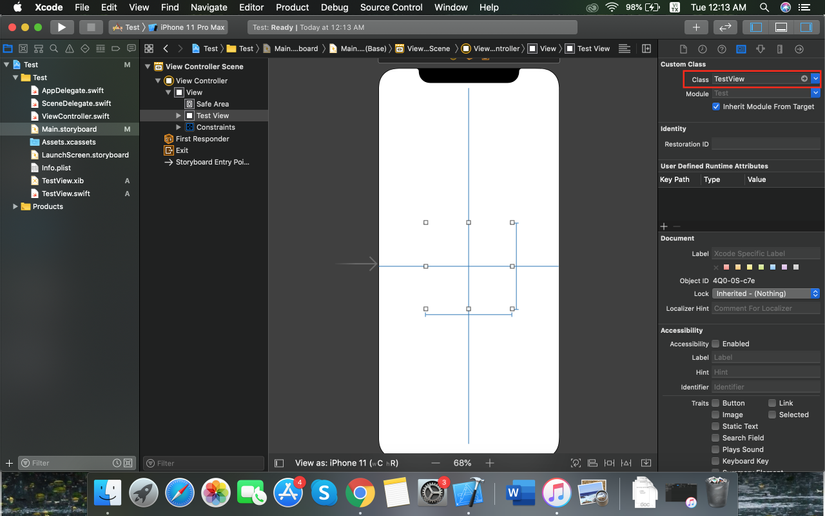The height and width of the screenshot is (516, 825).
Task: Click the Restoration ID text field
Action: [x=766, y=144]
